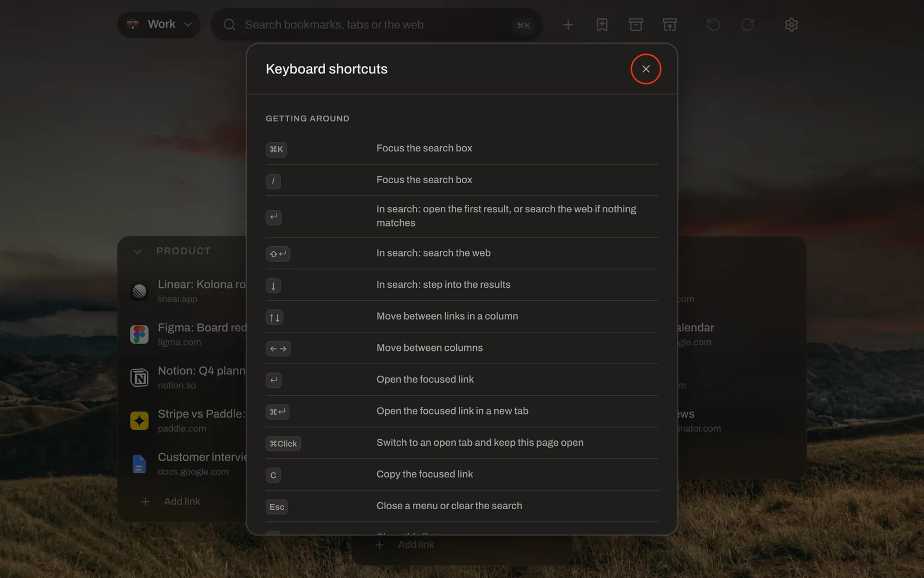
Task: Open settings gear icon
Action: [791, 25]
